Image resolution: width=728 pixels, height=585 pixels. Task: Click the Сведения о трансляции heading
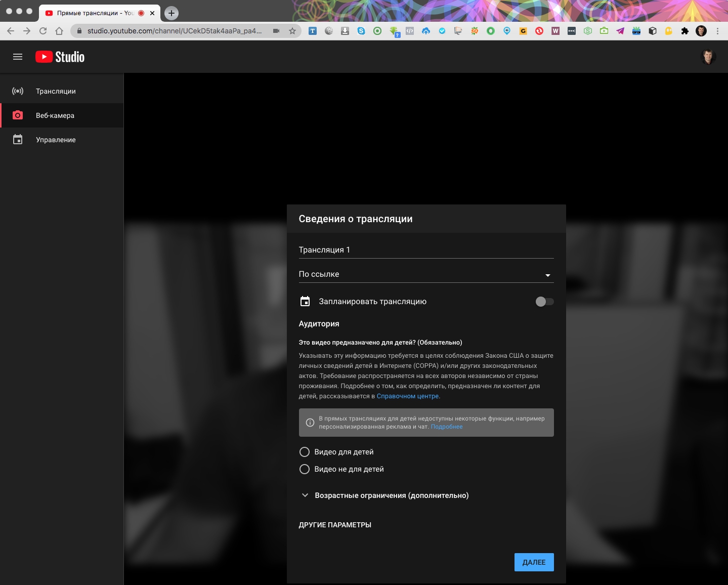[356, 219]
